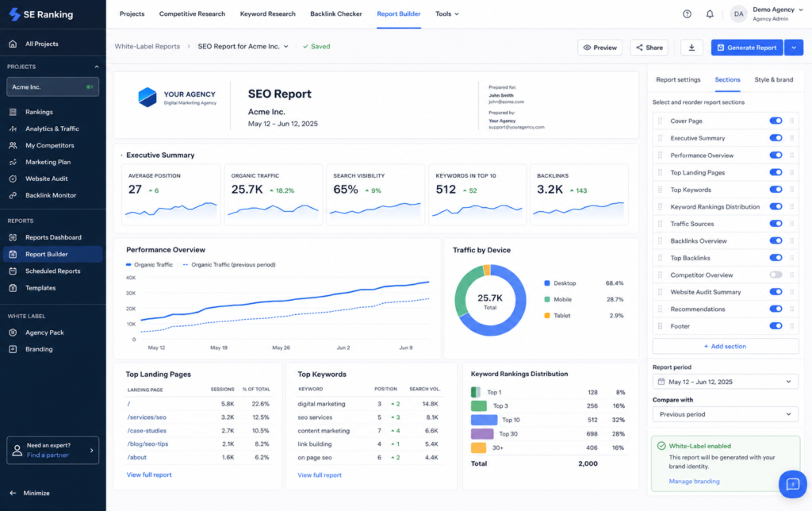Viewport: 812px width, 511px height.
Task: Open the Report period date dropdown
Action: pyautogui.click(x=725, y=382)
